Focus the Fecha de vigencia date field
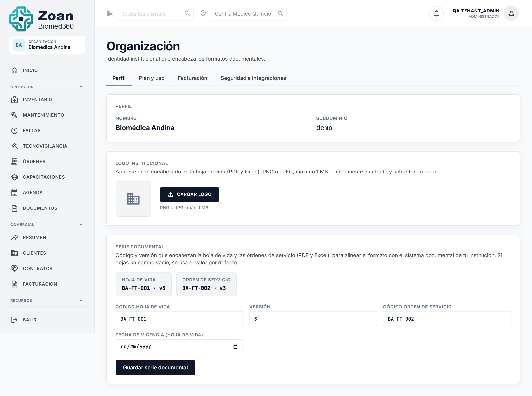 tap(180, 347)
